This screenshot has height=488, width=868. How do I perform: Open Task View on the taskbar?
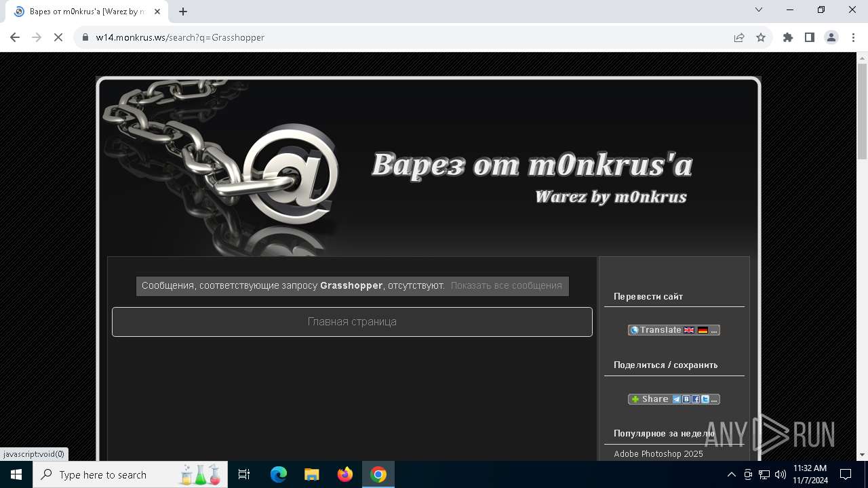point(244,474)
